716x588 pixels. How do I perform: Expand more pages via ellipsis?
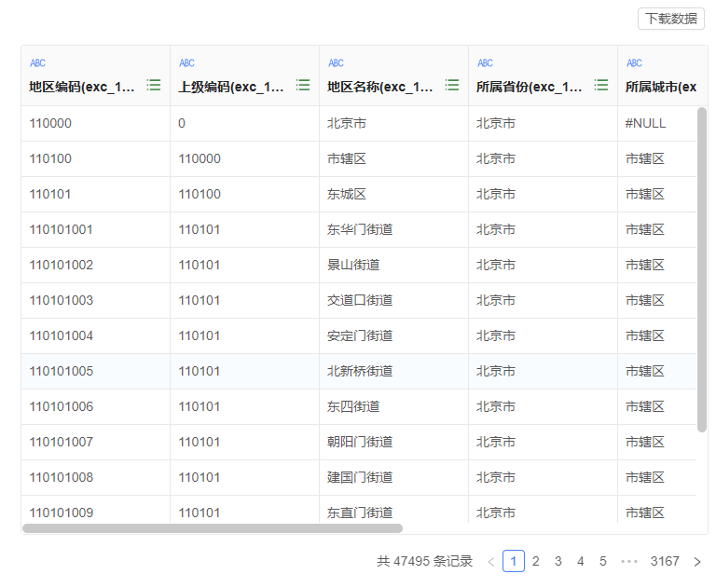click(x=629, y=561)
